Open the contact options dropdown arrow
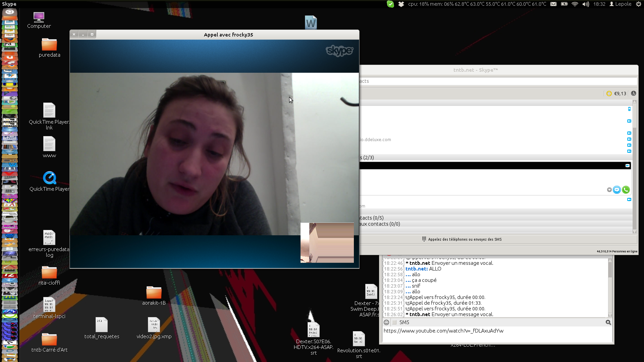Viewport: 644px width, 362px height. click(x=609, y=190)
